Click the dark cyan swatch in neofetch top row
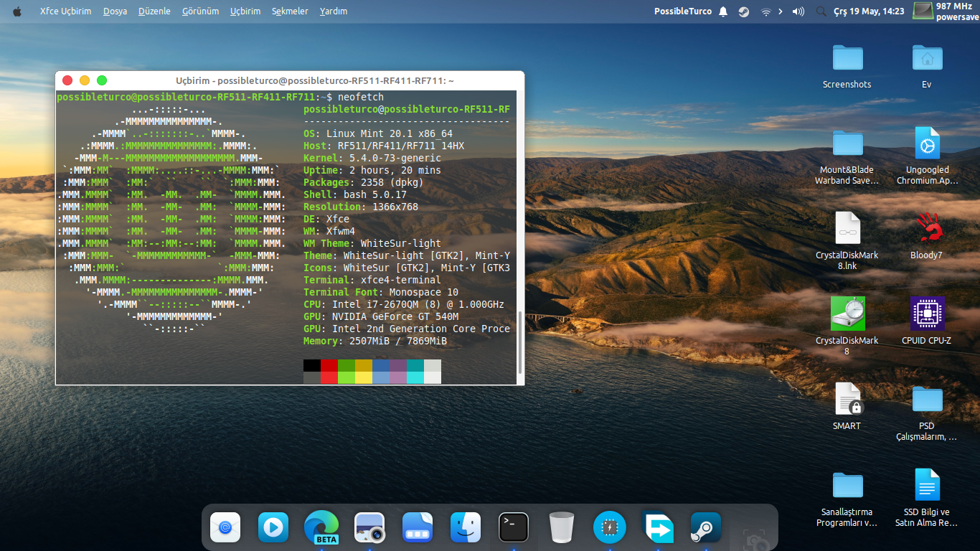Viewport: 980px width, 551px height. click(415, 365)
